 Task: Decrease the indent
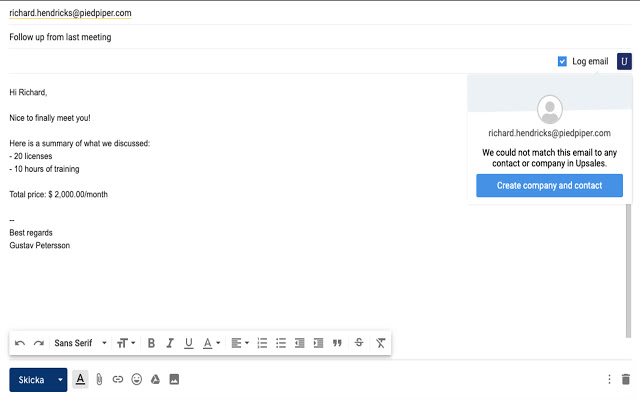300,343
